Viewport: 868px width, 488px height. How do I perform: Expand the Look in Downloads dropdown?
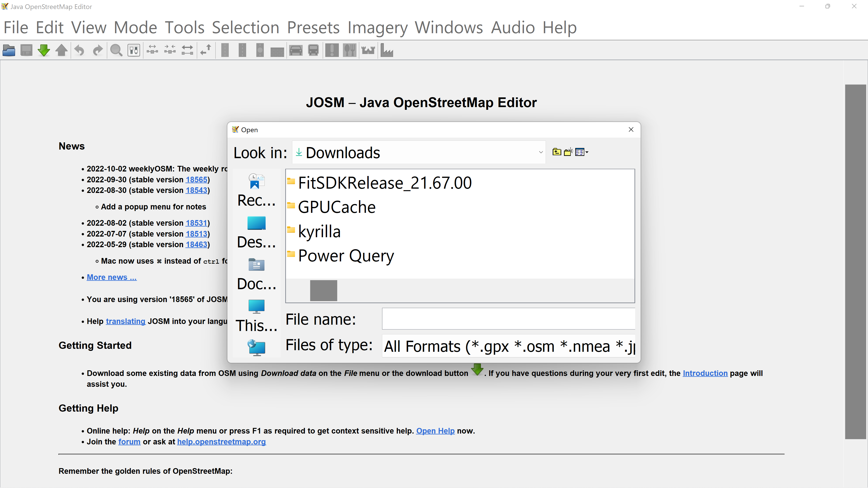(540, 152)
